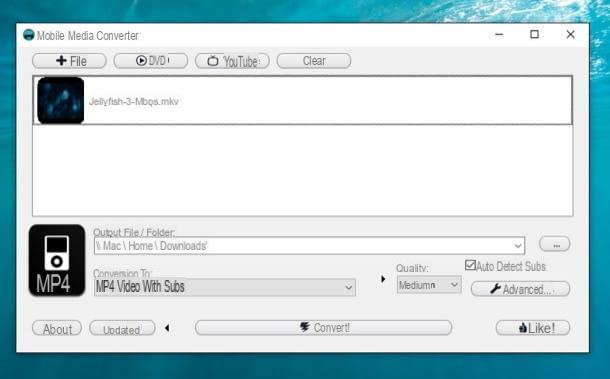This screenshot has height=379, width=610.
Task: Open the YouTube download button
Action: [232, 61]
